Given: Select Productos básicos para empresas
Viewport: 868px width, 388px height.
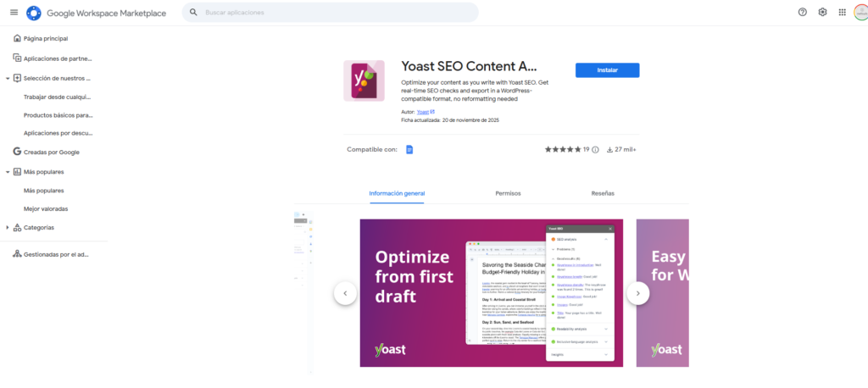Looking at the screenshot, I should click(x=58, y=116).
